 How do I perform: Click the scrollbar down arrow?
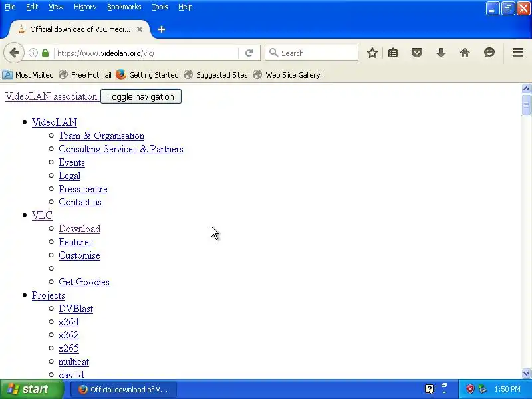(526, 373)
